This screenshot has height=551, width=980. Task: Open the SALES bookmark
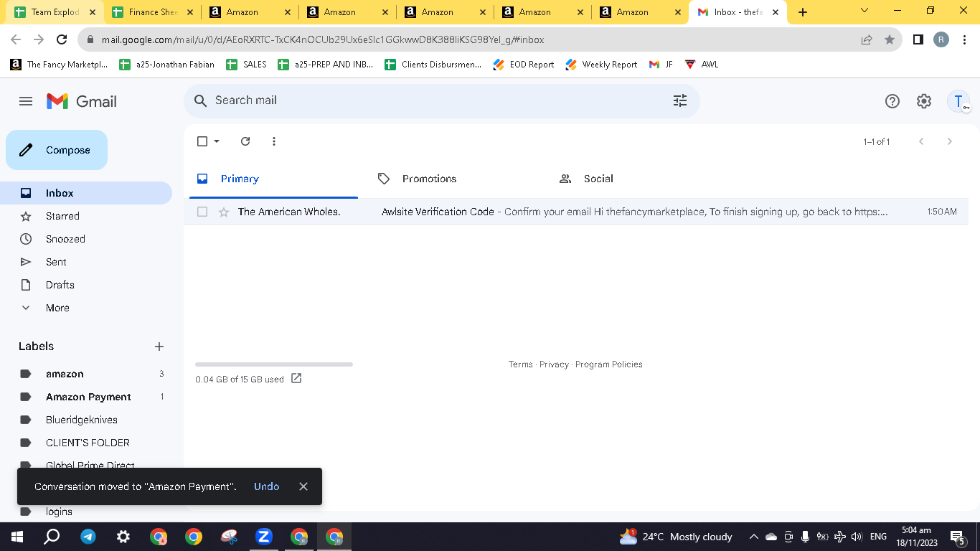pos(246,65)
